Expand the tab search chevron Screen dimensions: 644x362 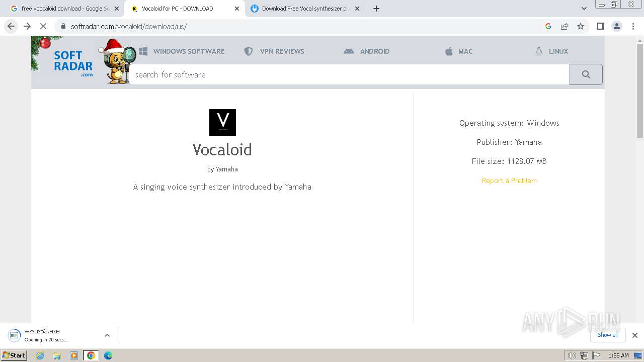click(x=584, y=9)
